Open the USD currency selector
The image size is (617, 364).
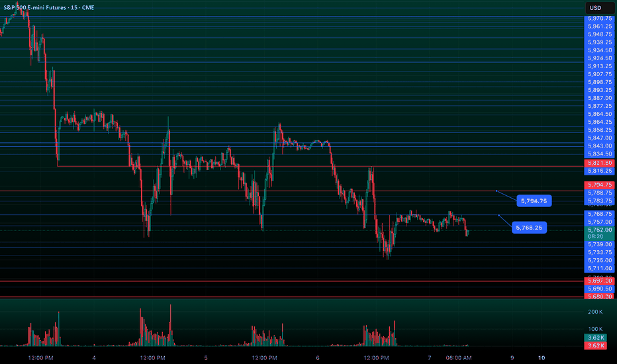[600, 8]
